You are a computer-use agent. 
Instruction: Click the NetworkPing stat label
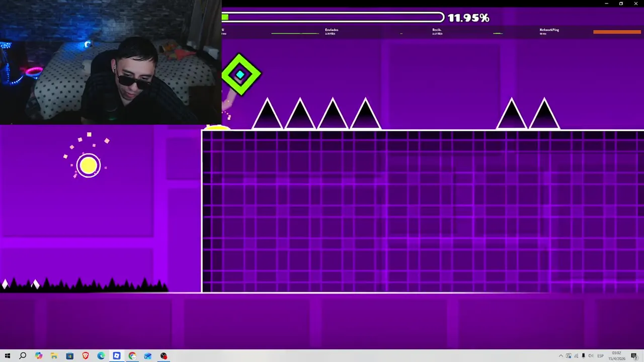(549, 30)
